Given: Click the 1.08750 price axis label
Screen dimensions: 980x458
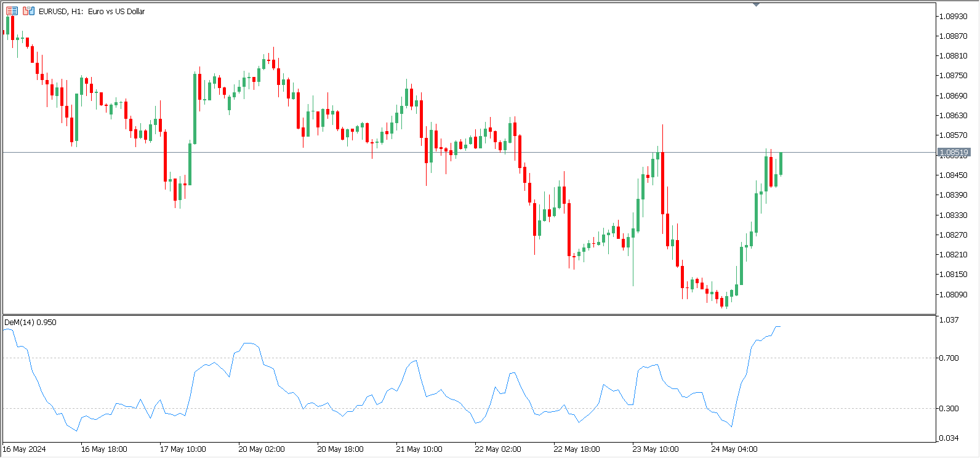Looking at the screenshot, I should (x=952, y=75).
